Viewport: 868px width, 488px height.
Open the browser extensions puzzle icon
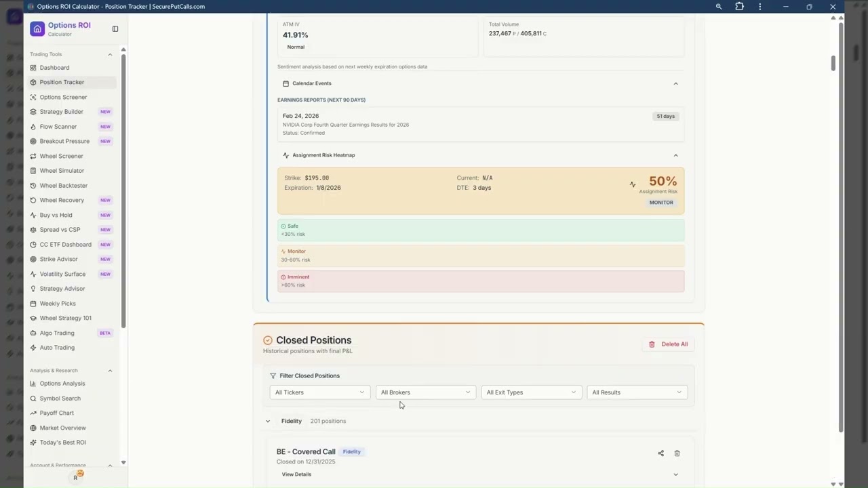click(739, 7)
